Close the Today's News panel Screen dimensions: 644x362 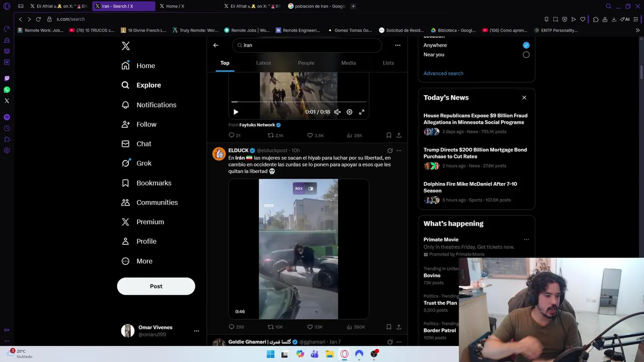point(524,98)
